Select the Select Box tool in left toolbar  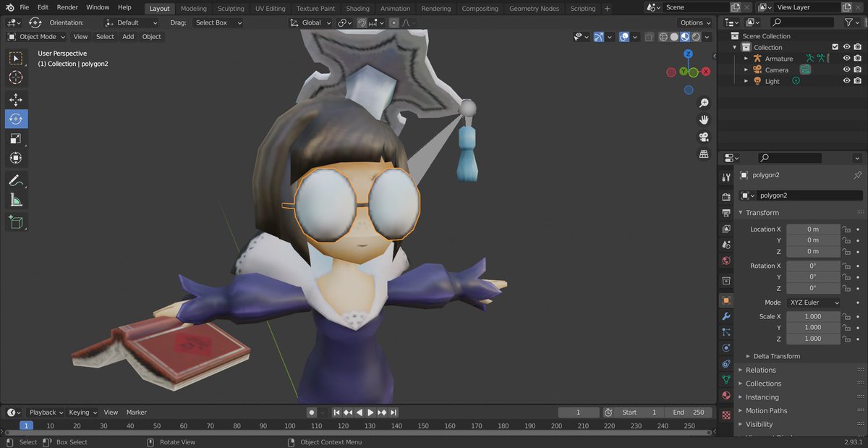16,59
